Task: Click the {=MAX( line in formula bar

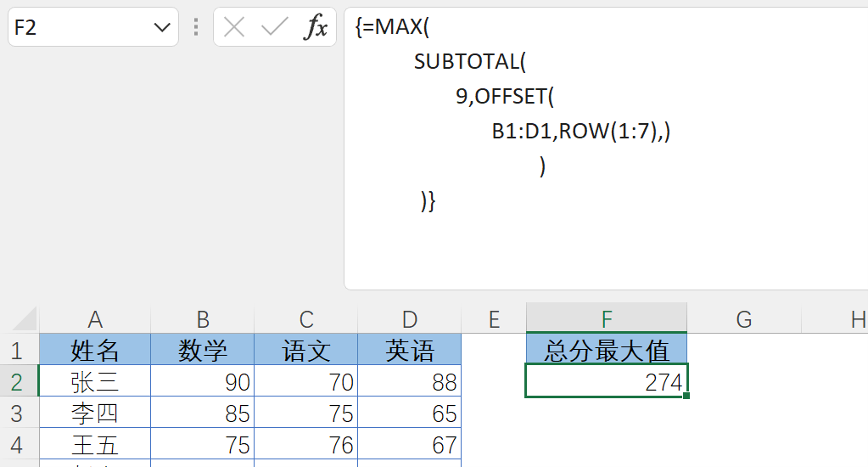Action: (392, 26)
